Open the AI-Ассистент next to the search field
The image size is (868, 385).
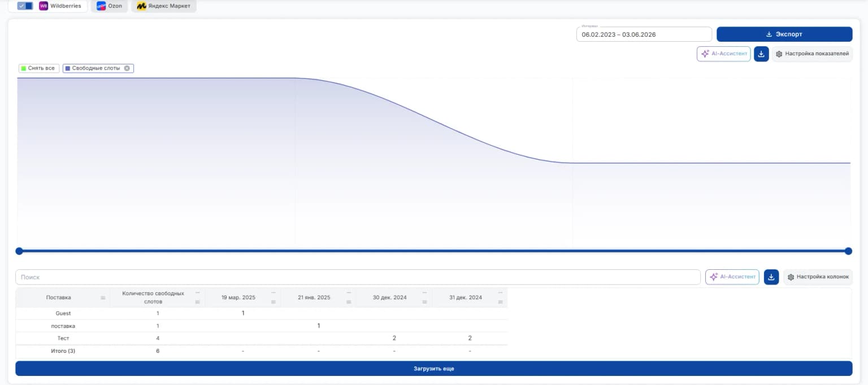pos(732,277)
